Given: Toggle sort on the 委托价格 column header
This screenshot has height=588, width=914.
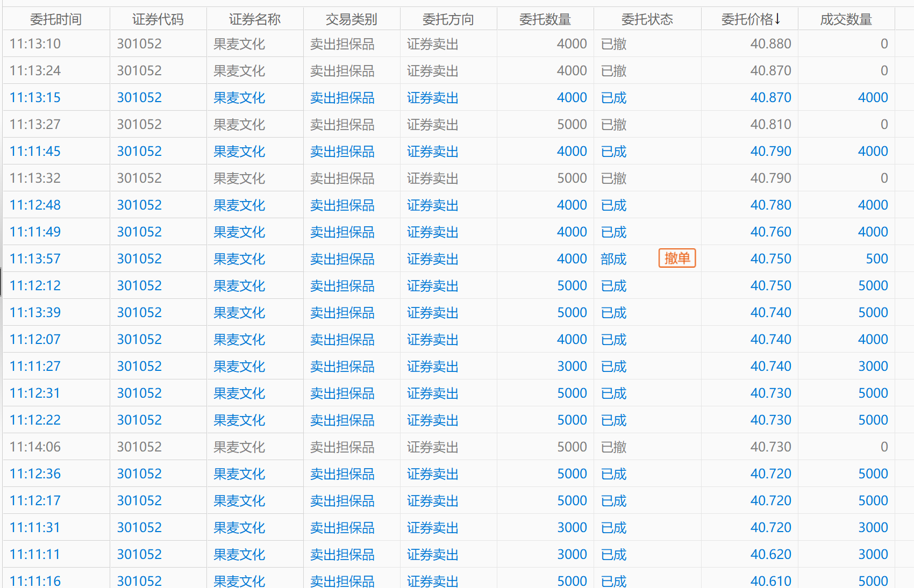Looking at the screenshot, I should 750,19.
